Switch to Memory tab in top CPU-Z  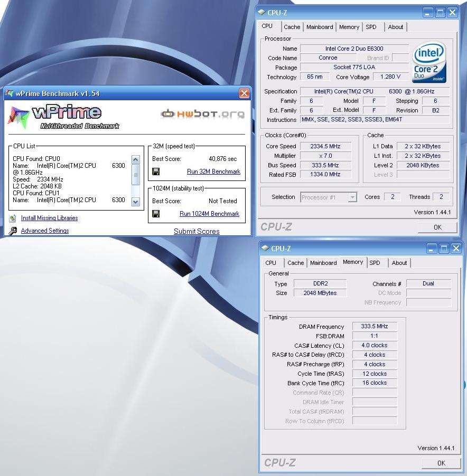349,27
